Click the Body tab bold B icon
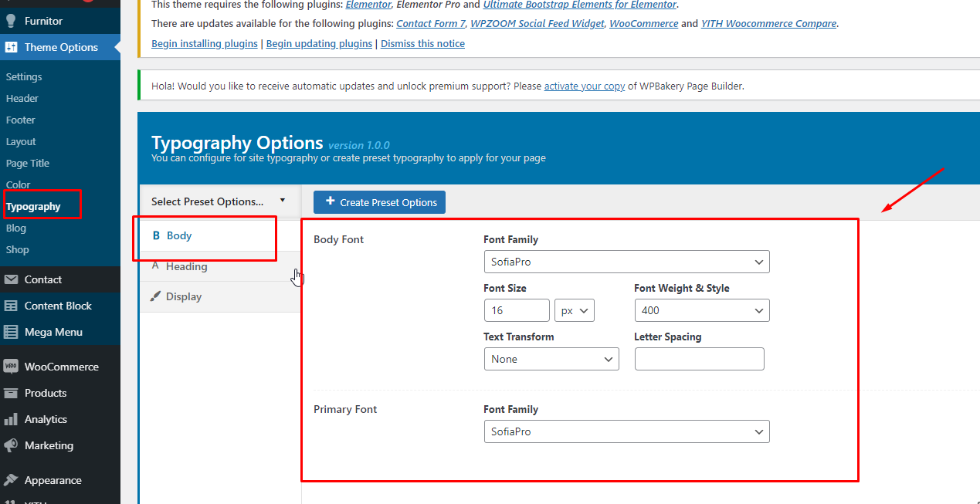Image resolution: width=980 pixels, height=504 pixels. click(x=156, y=236)
